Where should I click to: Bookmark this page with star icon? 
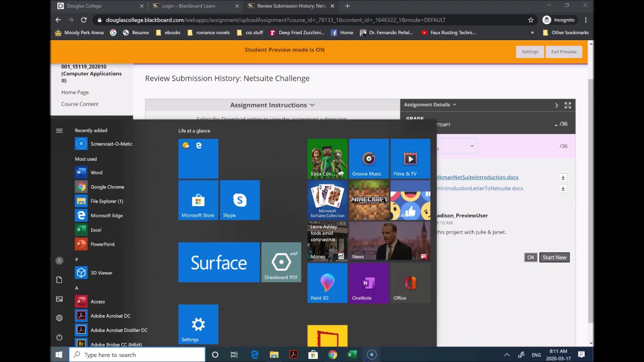point(531,20)
